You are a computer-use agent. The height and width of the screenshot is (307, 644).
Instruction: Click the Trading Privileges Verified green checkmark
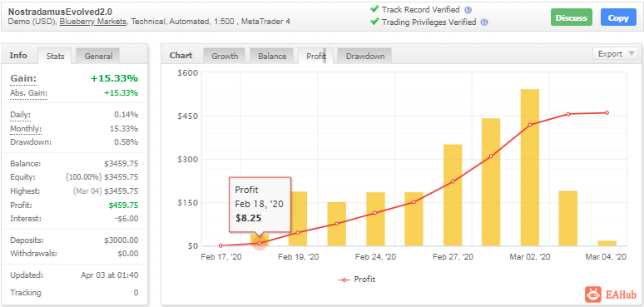tap(374, 22)
